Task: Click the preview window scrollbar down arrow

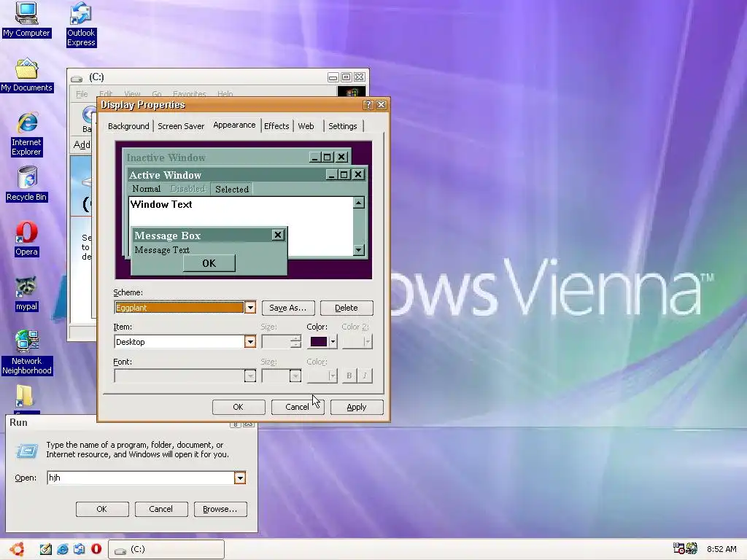Action: (359, 250)
